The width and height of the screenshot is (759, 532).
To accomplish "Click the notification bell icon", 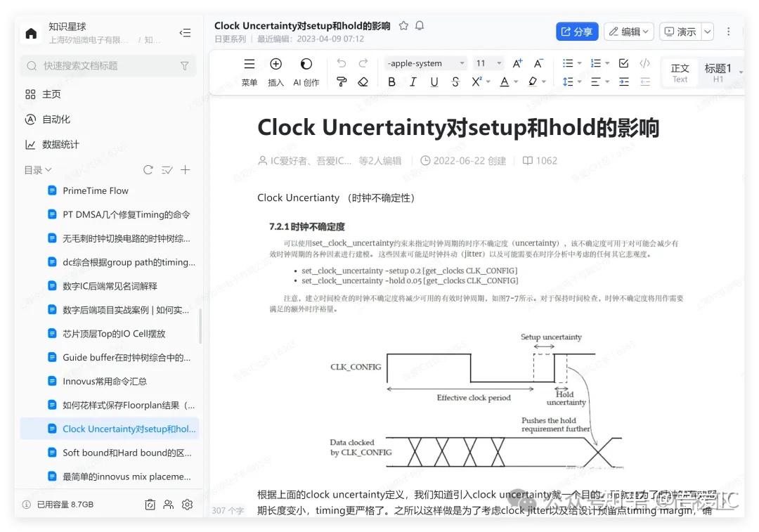I will pyautogui.click(x=420, y=26).
